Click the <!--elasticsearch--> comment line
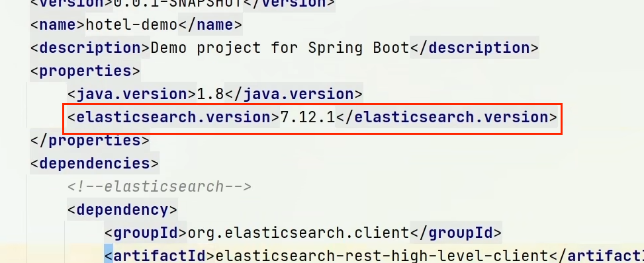The width and height of the screenshot is (644, 263). [x=160, y=187]
